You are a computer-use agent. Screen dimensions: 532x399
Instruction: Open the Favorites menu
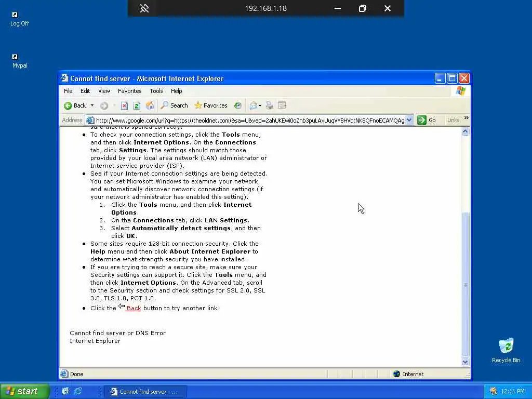[x=129, y=91]
